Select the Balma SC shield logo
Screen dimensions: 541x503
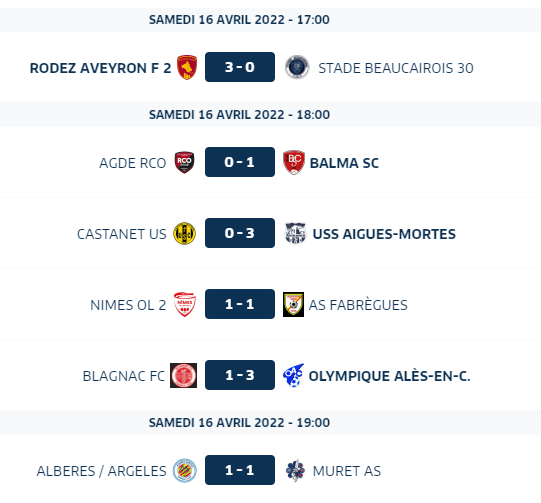point(294,162)
